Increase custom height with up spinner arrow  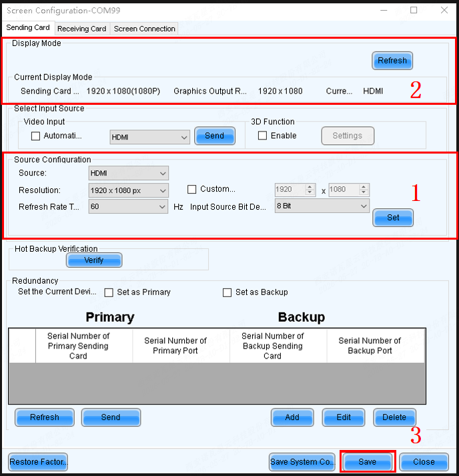pyautogui.click(x=364, y=187)
